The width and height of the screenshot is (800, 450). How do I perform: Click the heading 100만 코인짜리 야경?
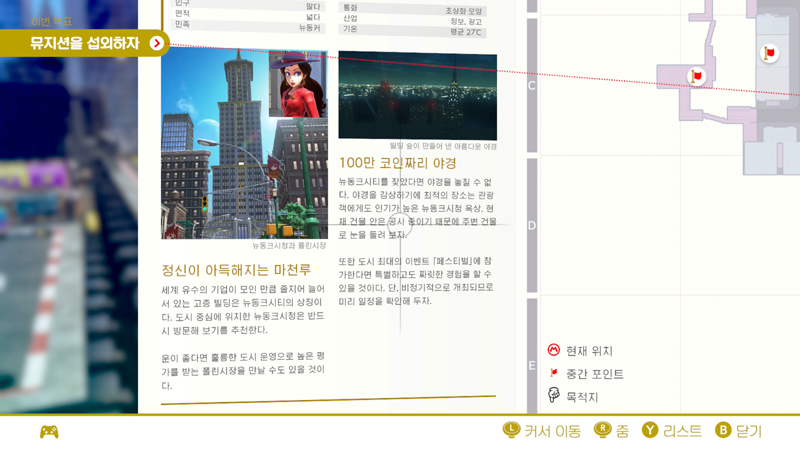pos(397,163)
